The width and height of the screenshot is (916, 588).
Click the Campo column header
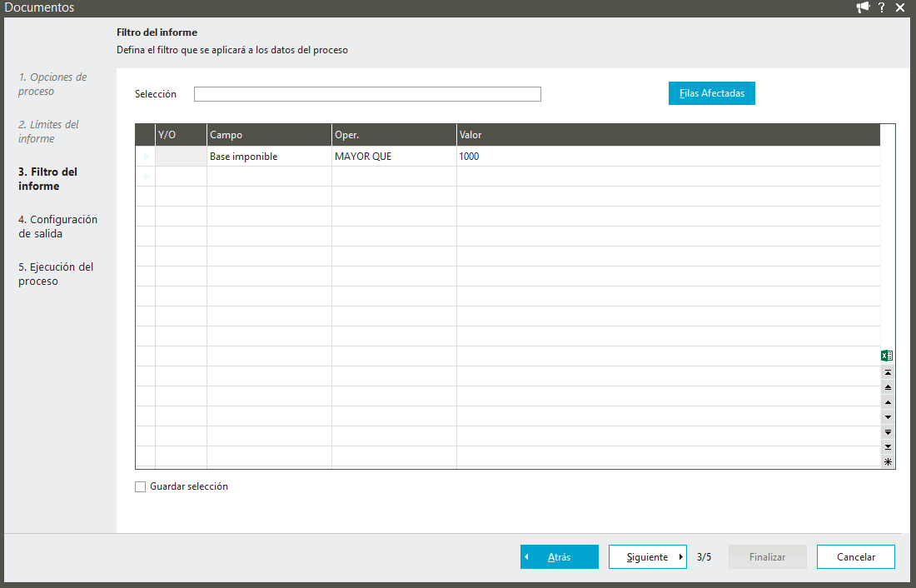coord(269,135)
